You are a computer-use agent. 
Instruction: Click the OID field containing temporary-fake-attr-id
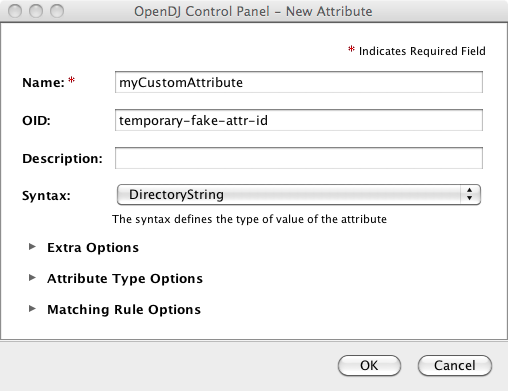click(x=299, y=120)
